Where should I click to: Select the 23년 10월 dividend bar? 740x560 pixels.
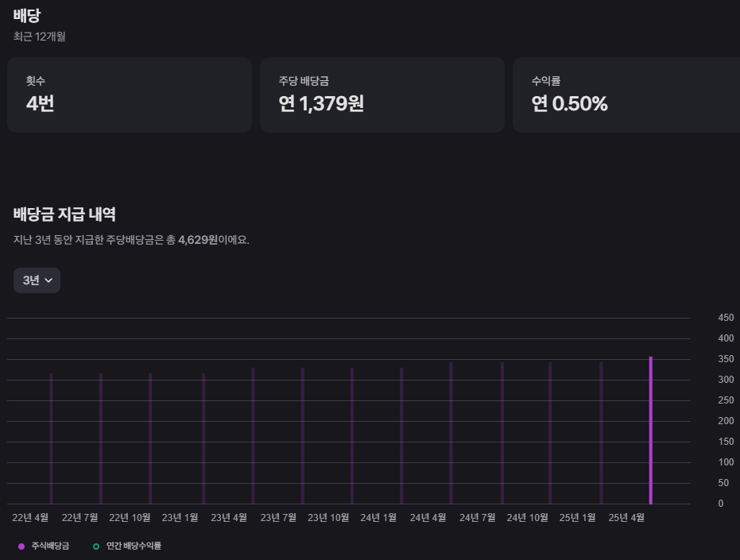pyautogui.click(x=352, y=436)
